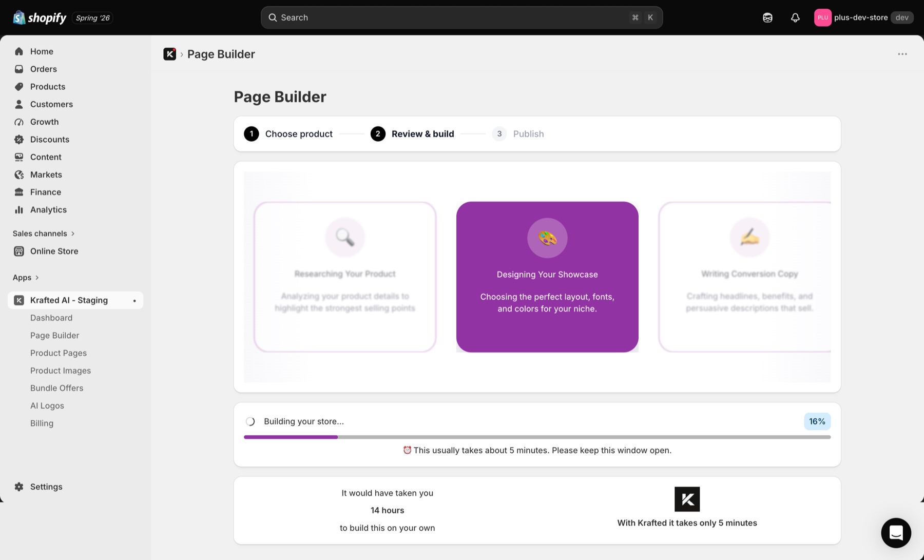
Task: Click the pin dot beside Krafted AI
Action: click(x=134, y=301)
